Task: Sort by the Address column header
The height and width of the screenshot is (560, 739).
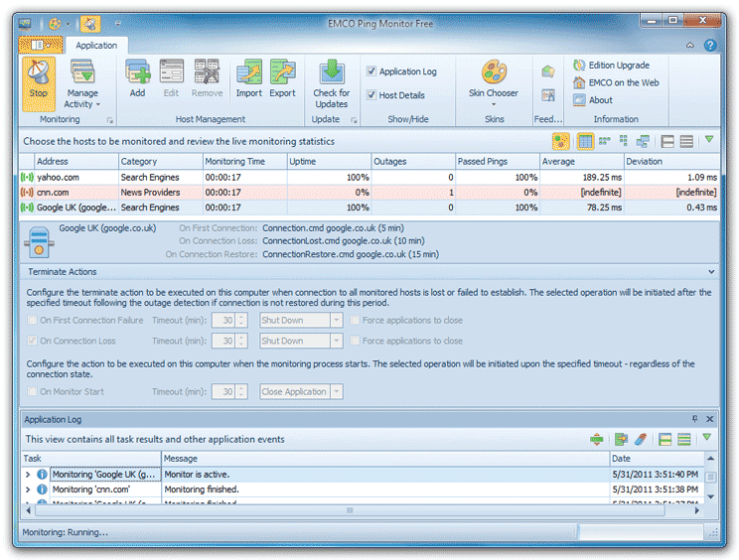Action: (x=76, y=161)
